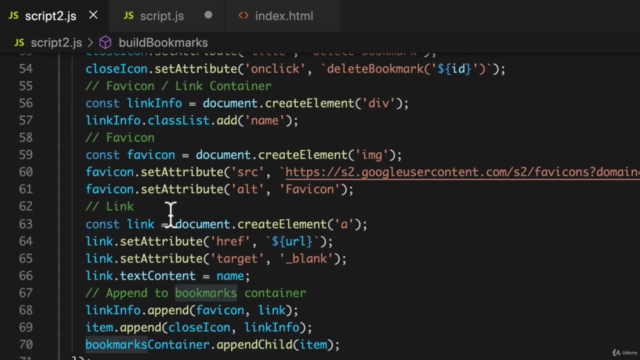Image resolution: width=640 pixels, height=360 pixels.
Task: Select script2.js in the breadcrumb
Action: (56, 42)
